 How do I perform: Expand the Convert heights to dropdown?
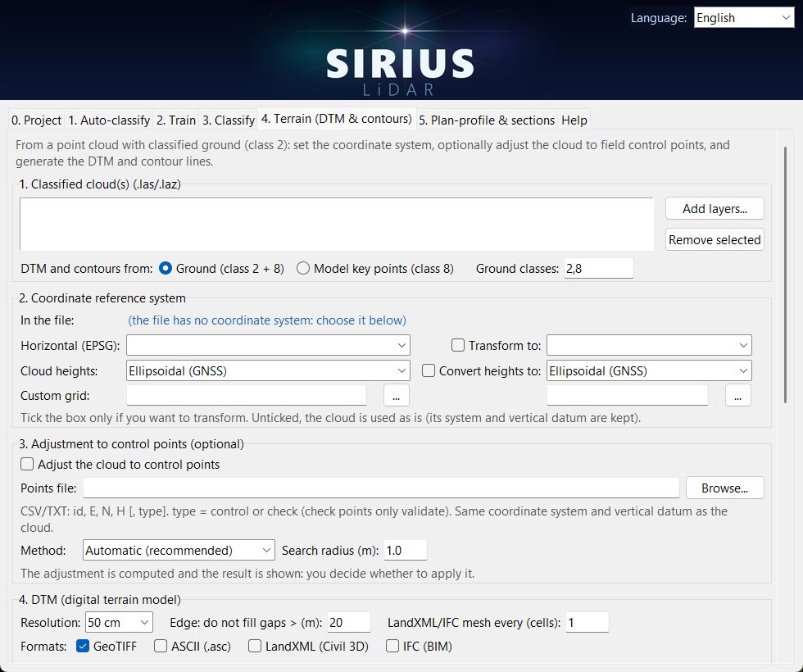[649, 370]
